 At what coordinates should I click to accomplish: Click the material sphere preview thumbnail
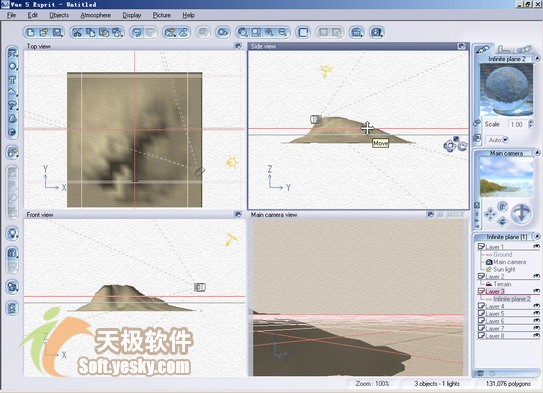click(x=506, y=89)
